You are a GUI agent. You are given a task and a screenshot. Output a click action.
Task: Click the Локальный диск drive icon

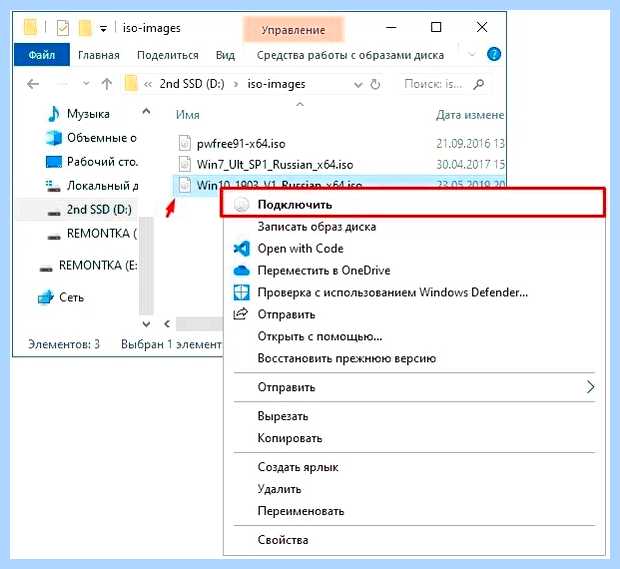tap(53, 186)
